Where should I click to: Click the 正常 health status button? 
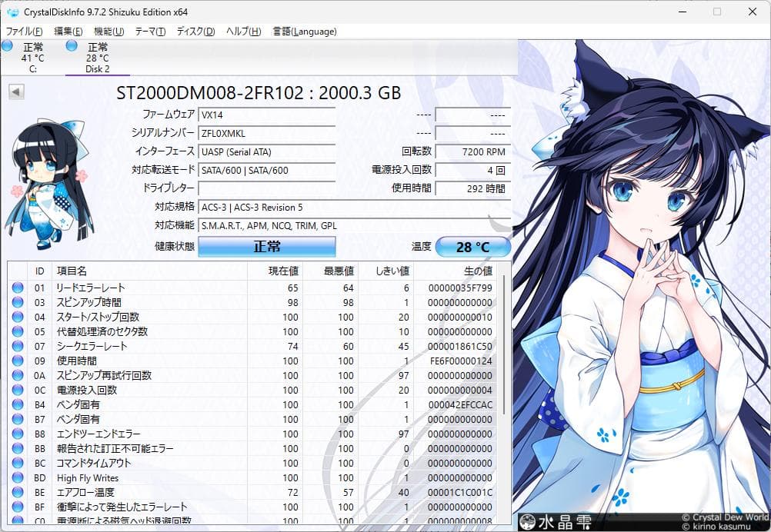(266, 246)
